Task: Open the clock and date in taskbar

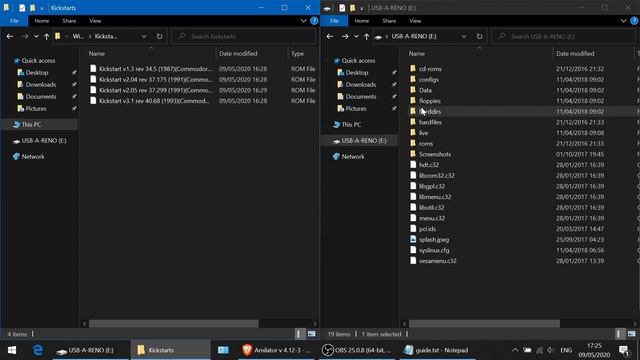Action: pyautogui.click(x=594, y=350)
